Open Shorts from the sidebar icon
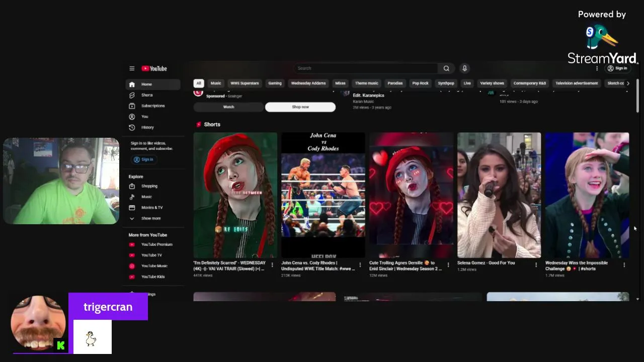 [132, 95]
